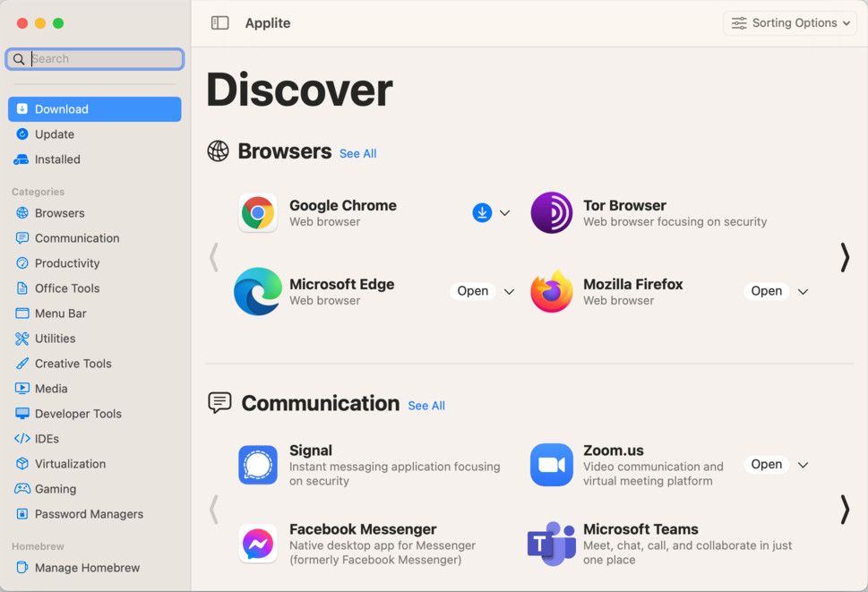Click the Facebook Messenger app icon
The width and height of the screenshot is (868, 592).
(257, 544)
